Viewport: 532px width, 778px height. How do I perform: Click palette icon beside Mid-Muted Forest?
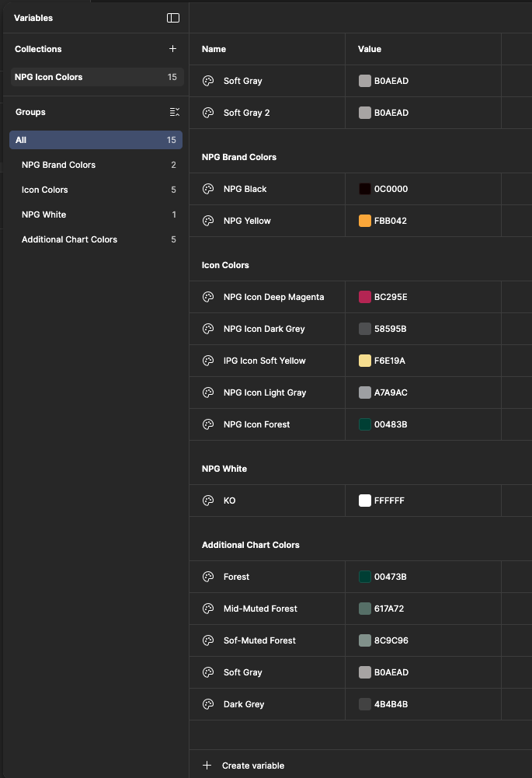(x=208, y=609)
